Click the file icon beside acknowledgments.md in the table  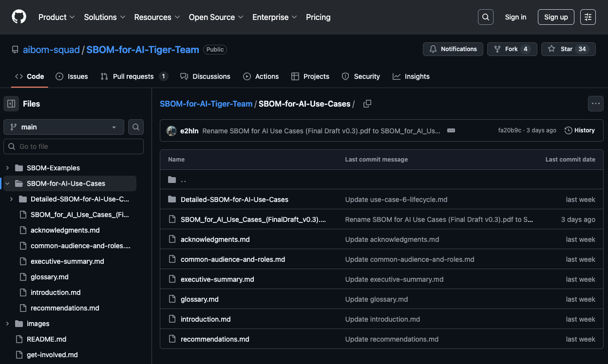coord(172,239)
